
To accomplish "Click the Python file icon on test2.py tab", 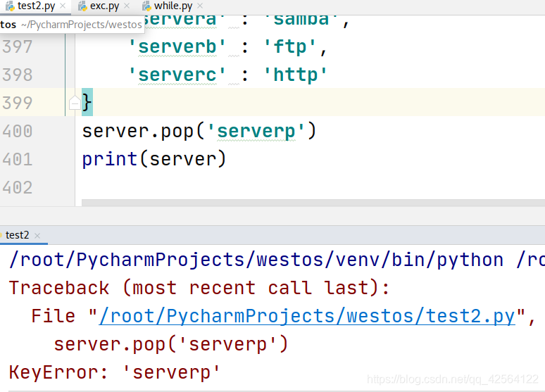I will pyautogui.click(x=10, y=6).
